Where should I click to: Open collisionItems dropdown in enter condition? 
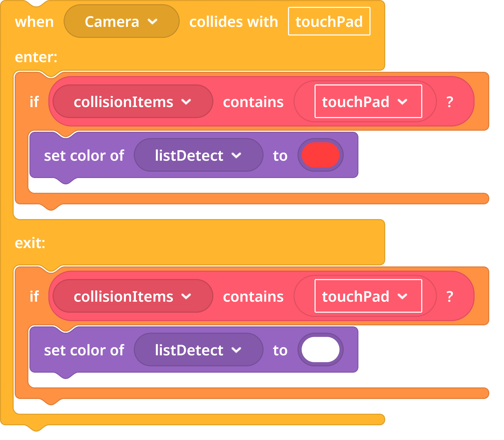tap(133, 102)
